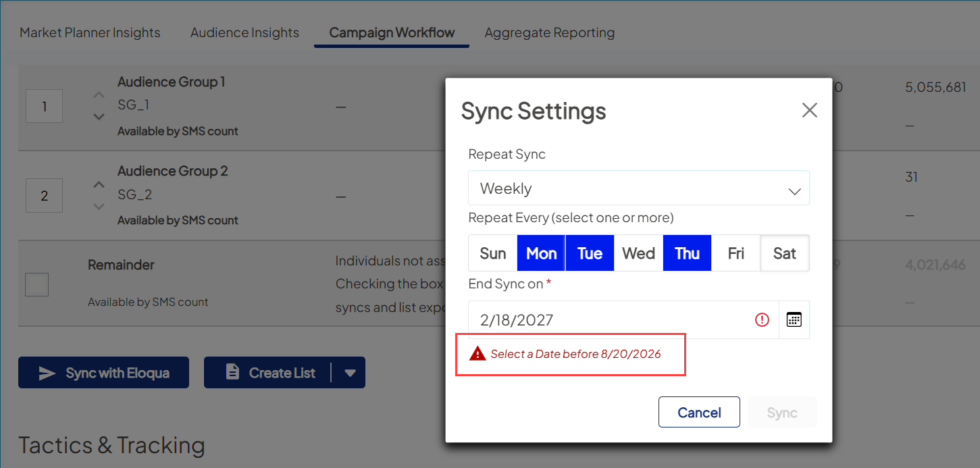This screenshot has width=980, height=468.
Task: Click the Sync with Eloqua button
Action: click(103, 372)
